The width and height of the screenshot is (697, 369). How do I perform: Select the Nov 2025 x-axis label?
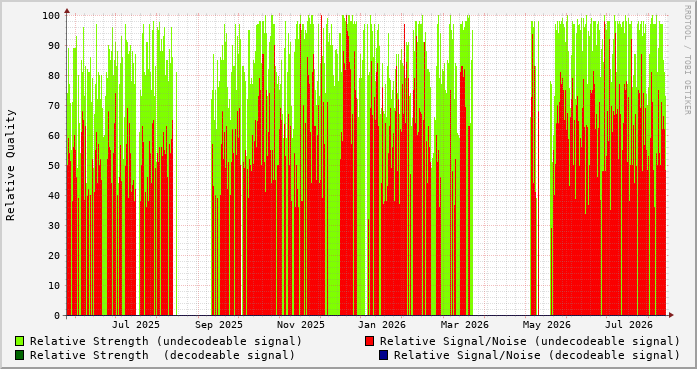tap(301, 325)
